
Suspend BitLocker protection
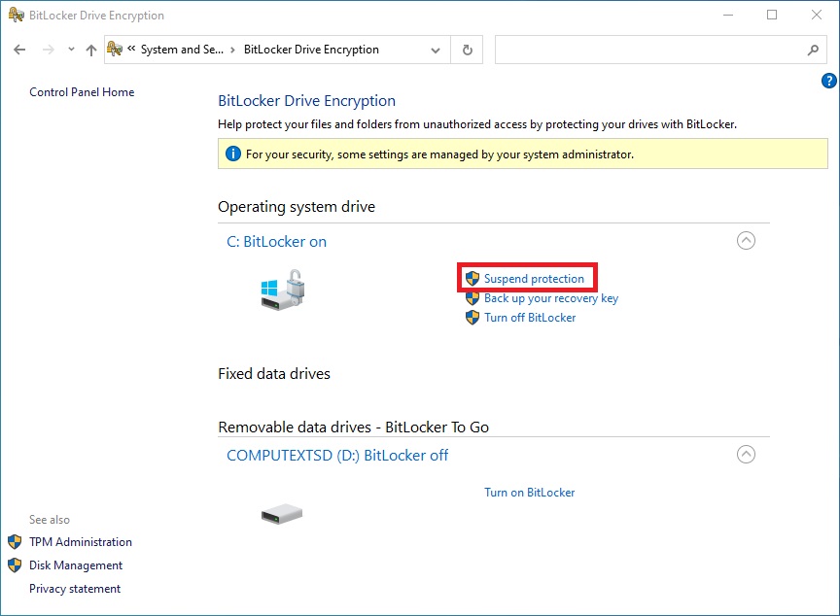coord(535,278)
